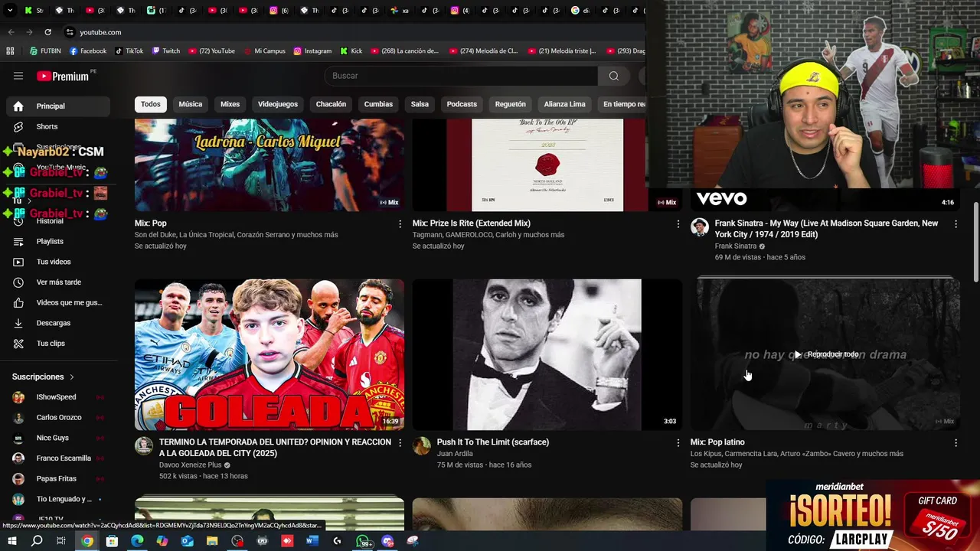Select the Cumbias filter chip
Viewport: 980px width, 551px height.
point(378,104)
